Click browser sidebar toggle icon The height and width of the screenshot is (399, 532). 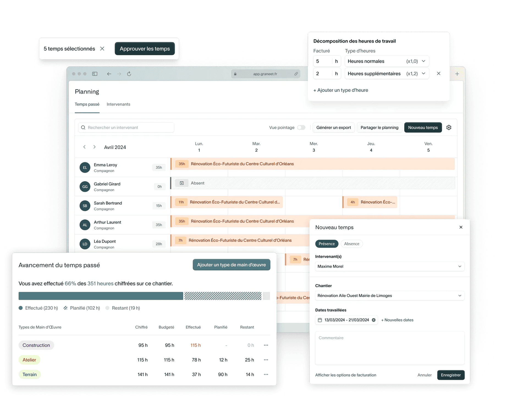(95, 74)
